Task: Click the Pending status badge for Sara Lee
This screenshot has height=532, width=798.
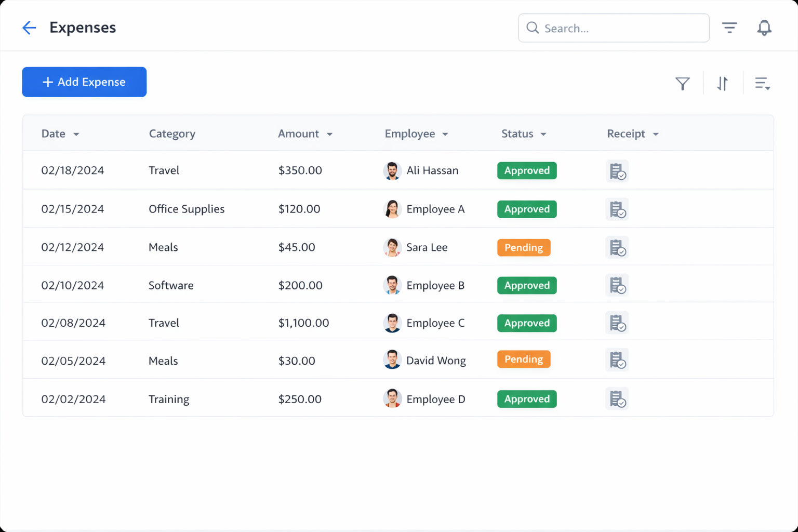Action: [x=523, y=247]
